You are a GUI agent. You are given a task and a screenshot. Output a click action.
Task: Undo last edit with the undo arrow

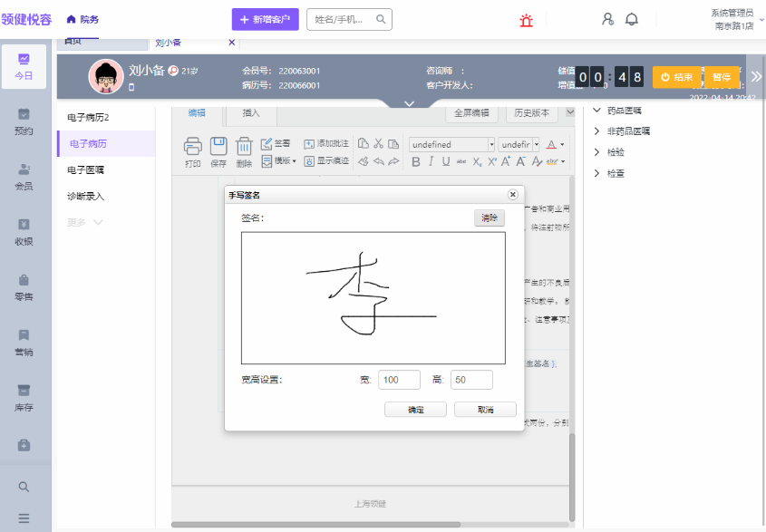[x=378, y=161]
